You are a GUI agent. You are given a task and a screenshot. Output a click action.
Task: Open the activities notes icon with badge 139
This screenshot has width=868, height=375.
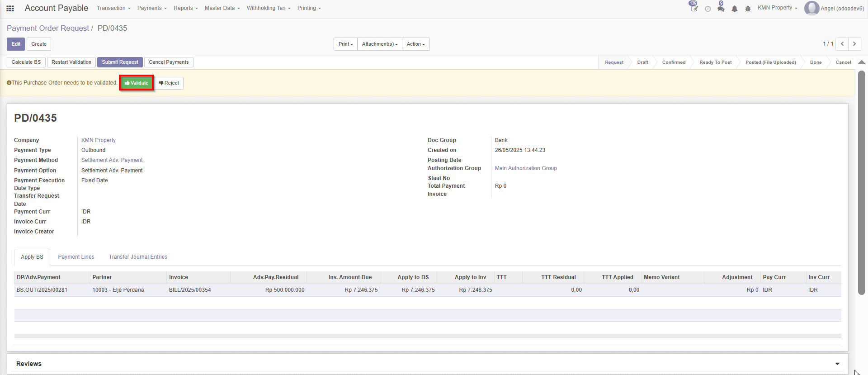(x=694, y=8)
